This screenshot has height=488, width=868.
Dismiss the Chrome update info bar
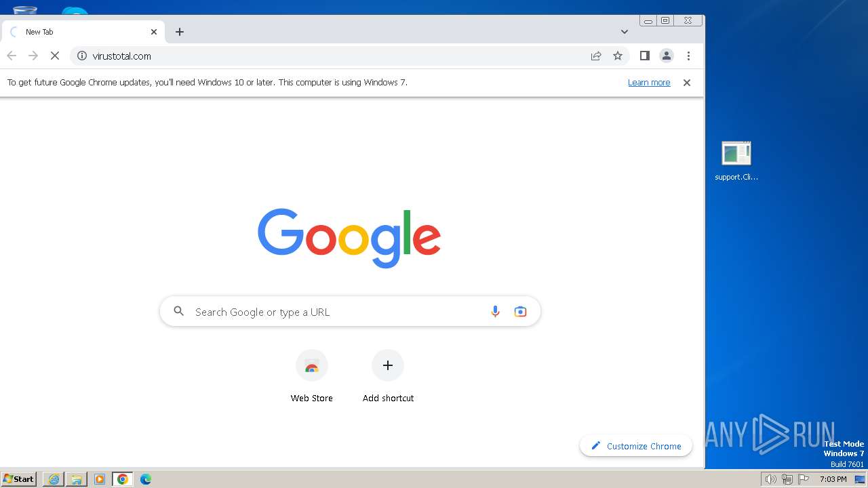(687, 83)
